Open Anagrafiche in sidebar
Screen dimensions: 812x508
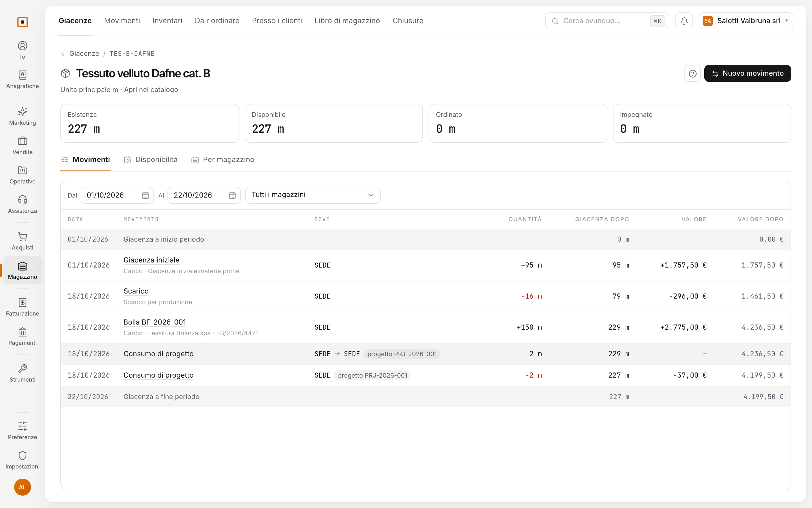tap(23, 80)
